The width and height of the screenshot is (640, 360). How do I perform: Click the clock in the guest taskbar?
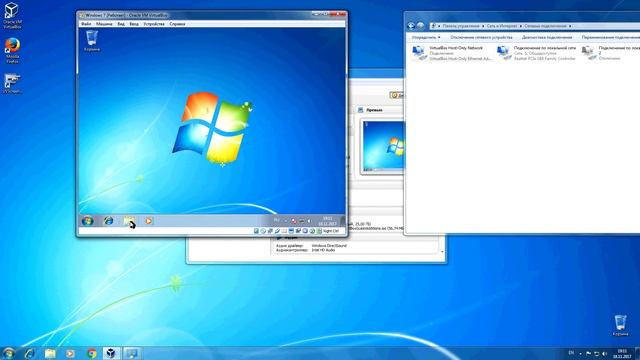tap(327, 221)
